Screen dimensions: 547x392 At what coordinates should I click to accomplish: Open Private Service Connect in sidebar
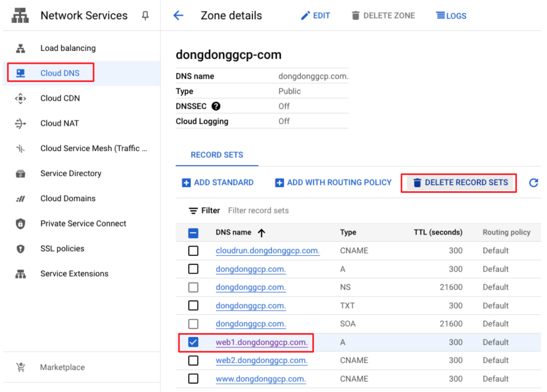pyautogui.click(x=83, y=224)
